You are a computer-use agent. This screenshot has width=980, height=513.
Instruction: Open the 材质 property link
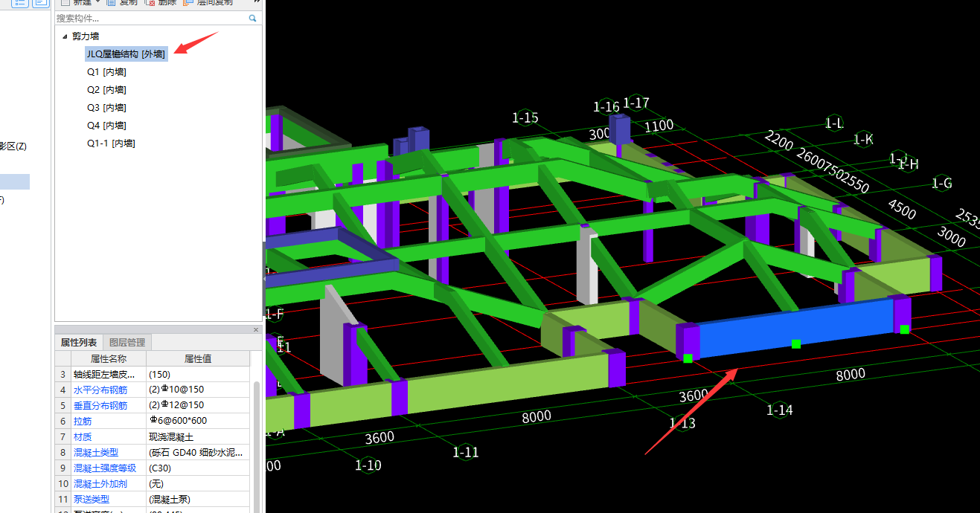coord(82,436)
